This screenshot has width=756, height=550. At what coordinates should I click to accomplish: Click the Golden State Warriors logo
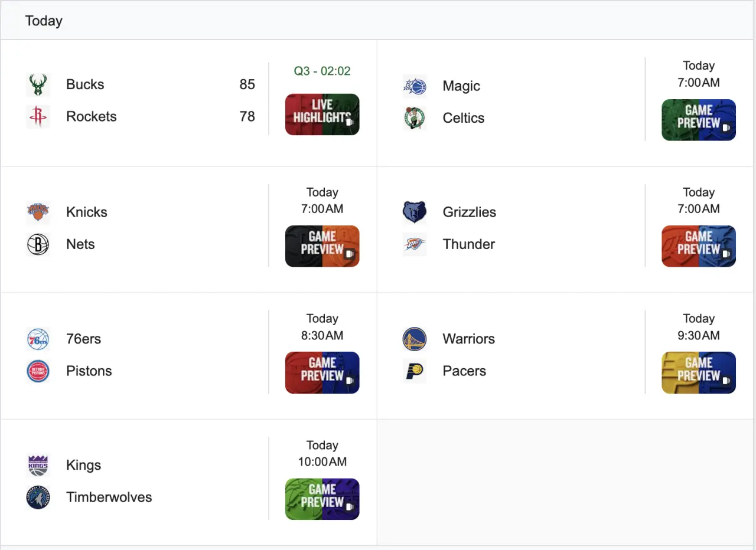[414, 339]
